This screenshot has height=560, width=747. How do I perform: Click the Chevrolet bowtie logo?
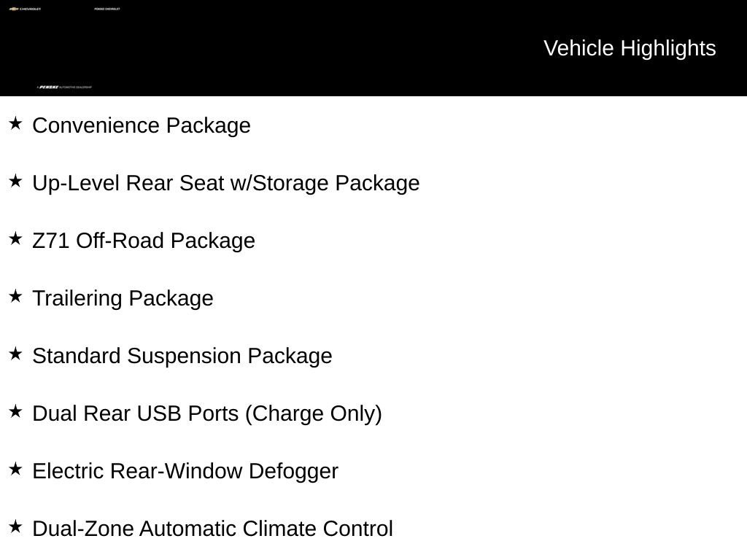(x=14, y=9)
